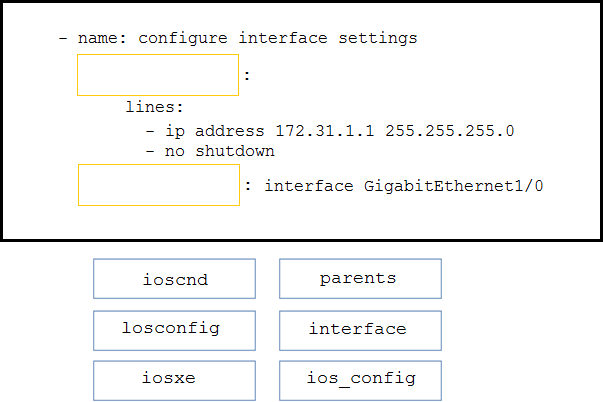Select the "ioscnd" answer box
The width and height of the screenshot is (603, 402).
[x=174, y=279]
